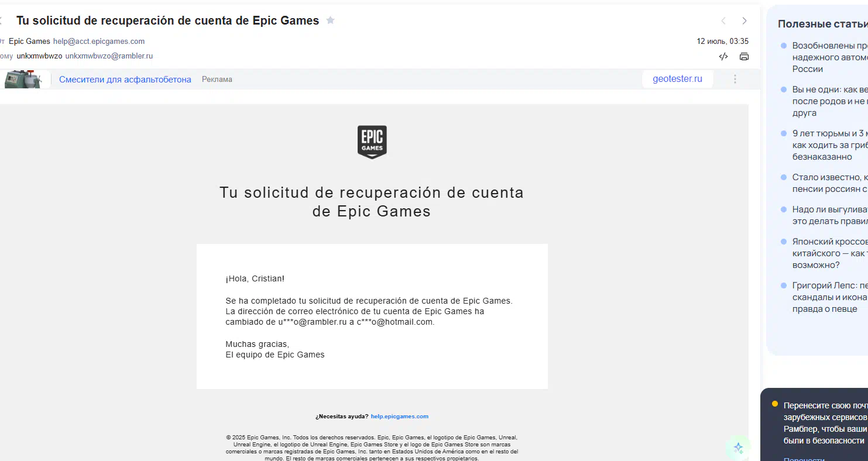Click the email subject title
This screenshot has width=868, height=461.
click(x=167, y=20)
